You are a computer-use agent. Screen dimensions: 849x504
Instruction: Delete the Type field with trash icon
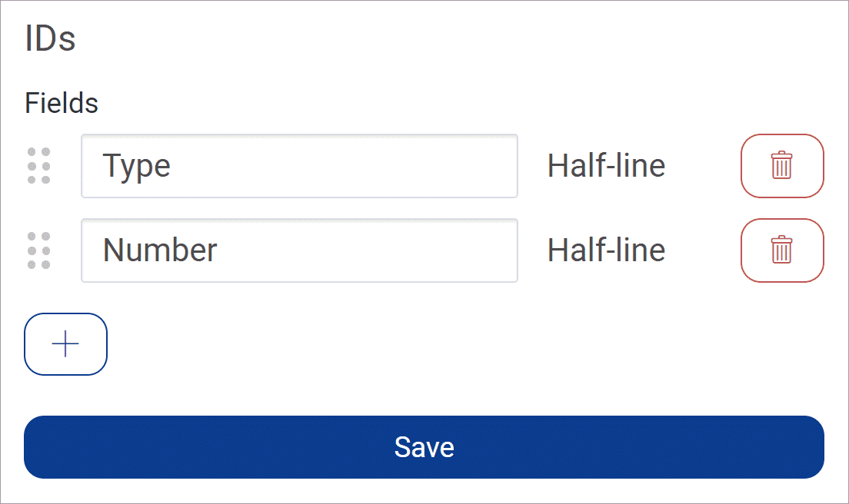pos(782,165)
